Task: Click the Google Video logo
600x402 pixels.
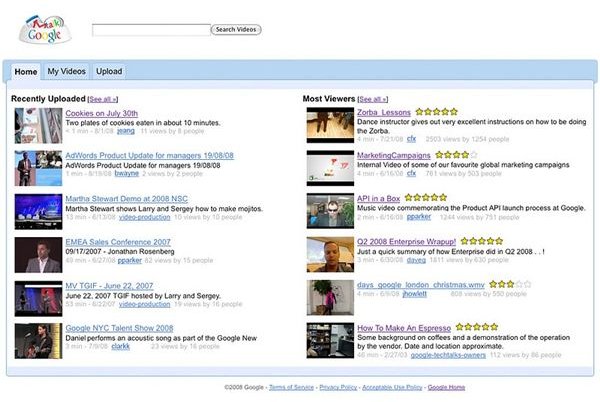Action: 45,29
